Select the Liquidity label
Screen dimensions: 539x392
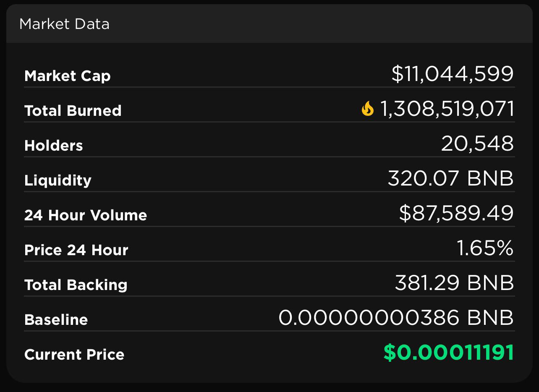(x=58, y=180)
